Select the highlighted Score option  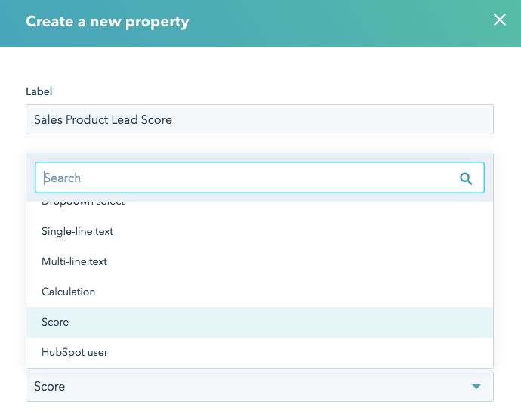[x=260, y=323]
